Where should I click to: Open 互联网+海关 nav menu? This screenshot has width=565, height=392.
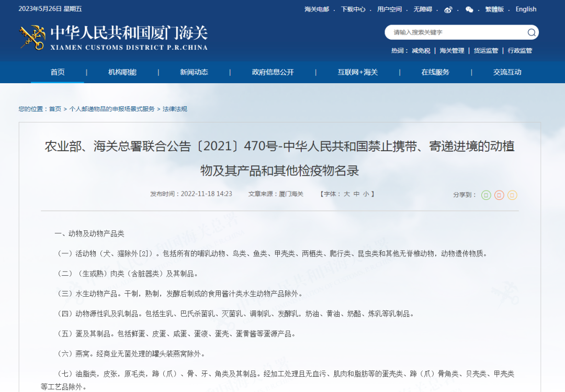(357, 72)
